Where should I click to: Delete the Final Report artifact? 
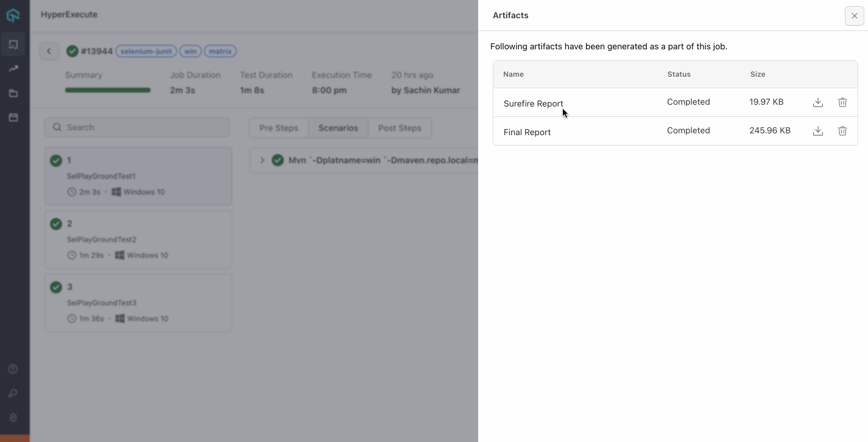coord(842,131)
